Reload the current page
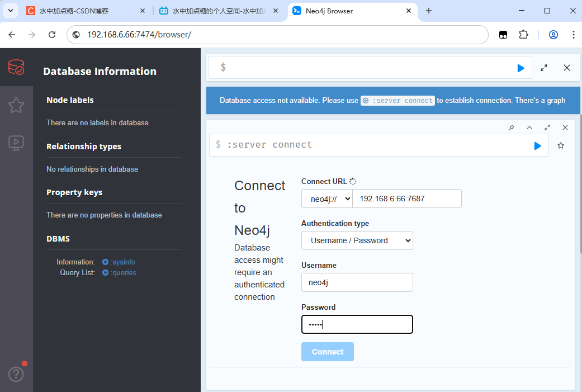Viewport: 582px width, 392px height. (52, 35)
